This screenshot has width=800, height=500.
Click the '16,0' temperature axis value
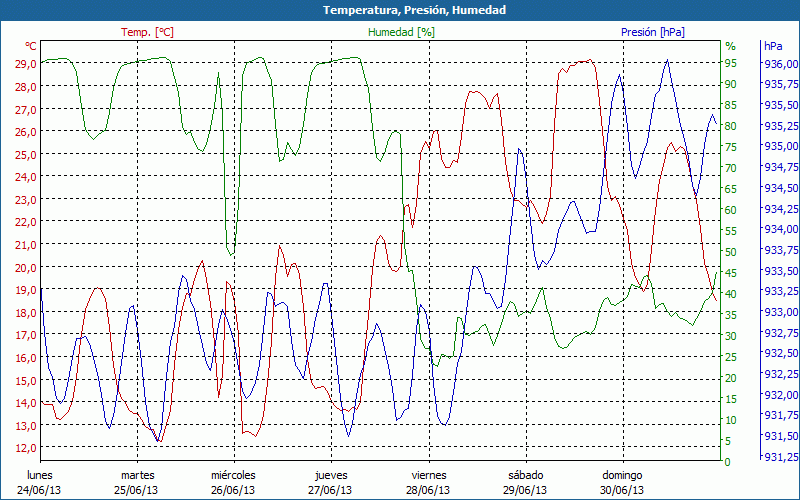click(x=26, y=358)
